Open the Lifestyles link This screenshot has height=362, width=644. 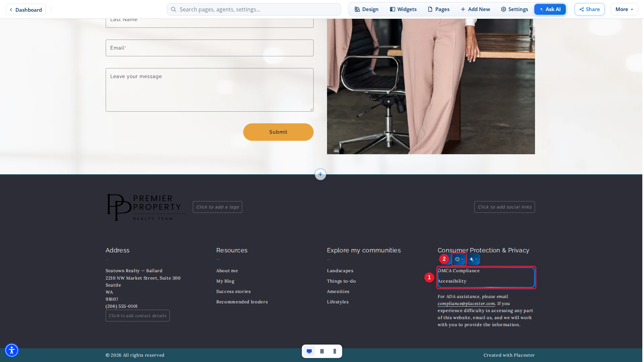(x=338, y=302)
